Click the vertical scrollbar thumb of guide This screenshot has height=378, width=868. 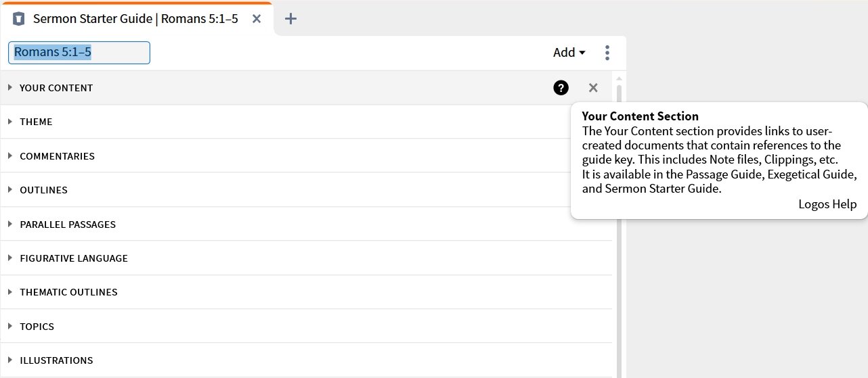pos(619,230)
